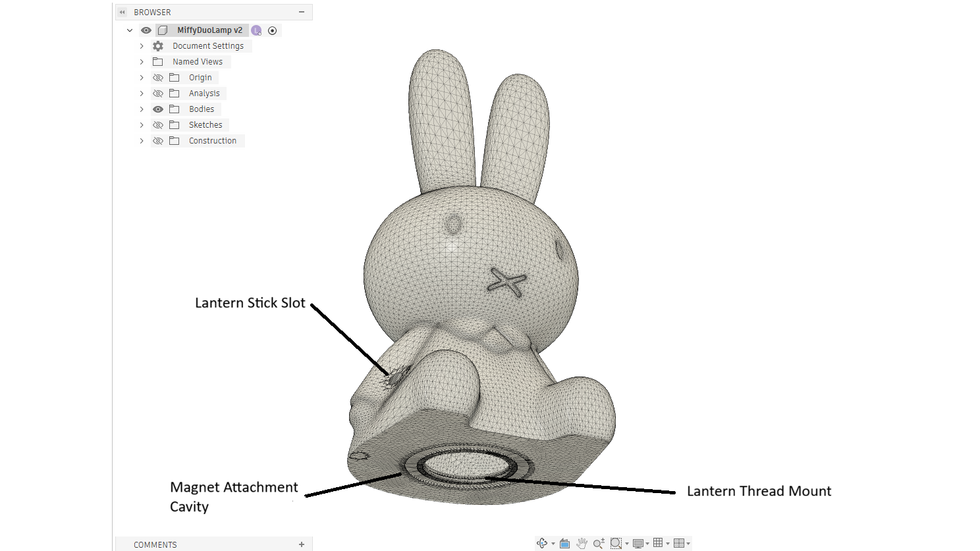Viewport: 980px width, 551px height.
Task: Select the Zoom magnifier tool
Action: pyautogui.click(x=599, y=543)
